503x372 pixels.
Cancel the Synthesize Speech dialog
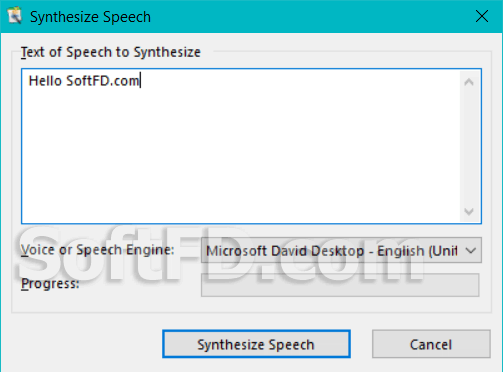431,344
